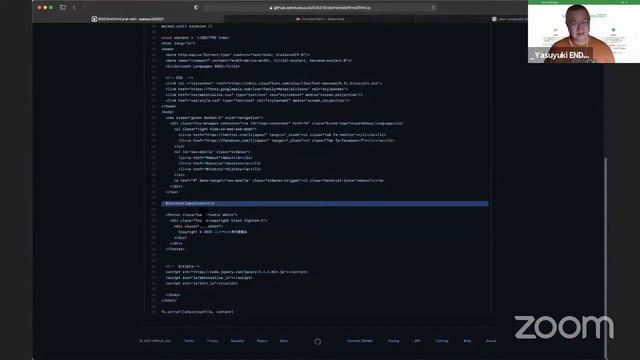Click the Copyright 2021 line in code
The image size is (640, 360).
212,232
